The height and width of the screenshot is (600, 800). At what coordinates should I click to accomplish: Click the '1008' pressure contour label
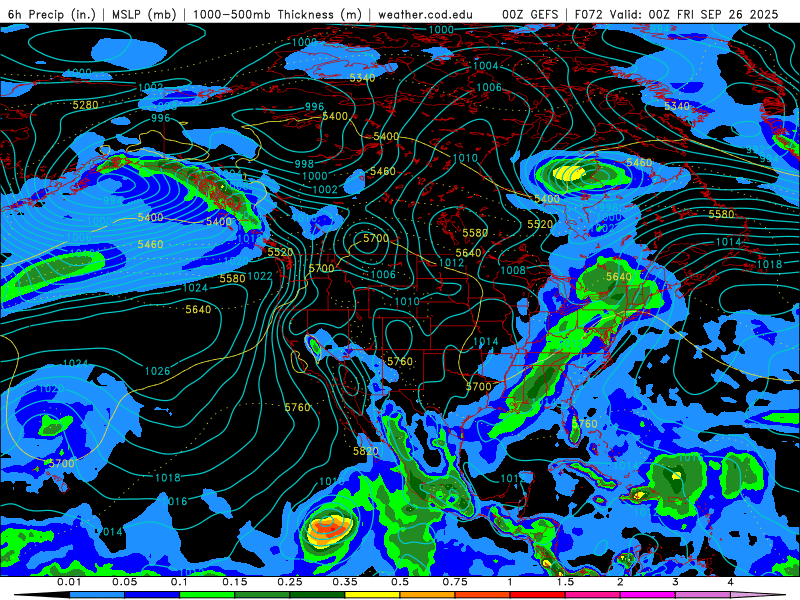[513, 270]
